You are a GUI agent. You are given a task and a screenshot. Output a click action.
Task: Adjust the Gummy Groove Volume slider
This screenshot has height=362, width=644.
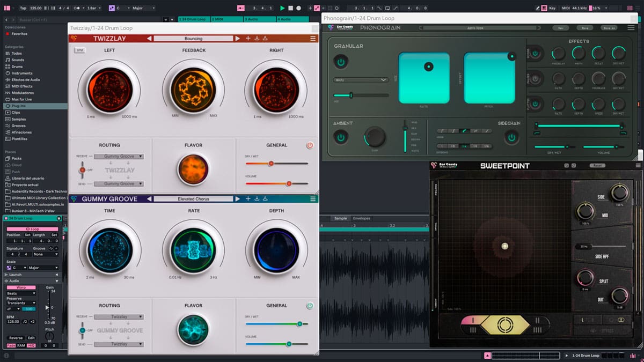(x=277, y=344)
